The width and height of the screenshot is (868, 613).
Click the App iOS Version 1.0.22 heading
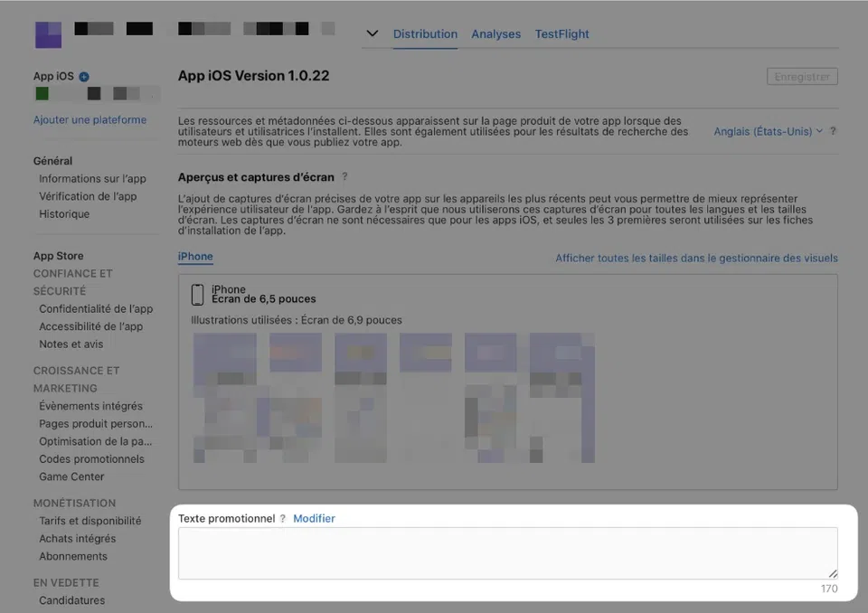pyautogui.click(x=253, y=76)
